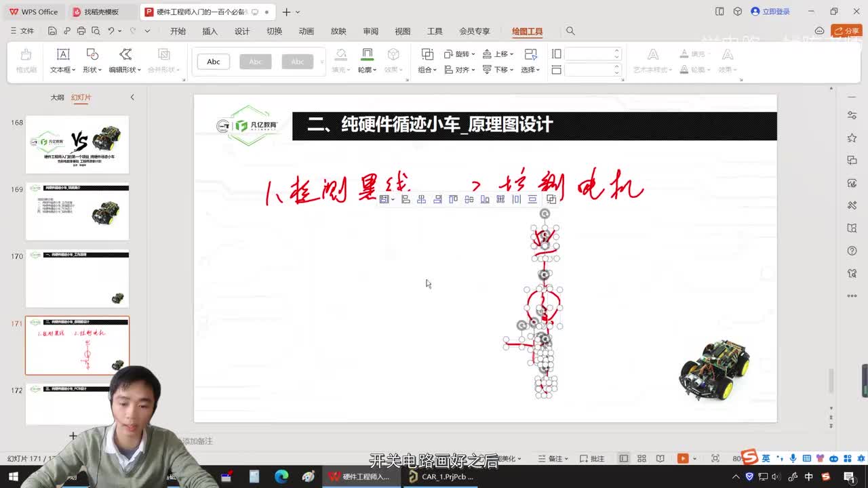Apply the second gray Abc shape style
The image size is (868, 488).
pyautogui.click(x=255, y=62)
